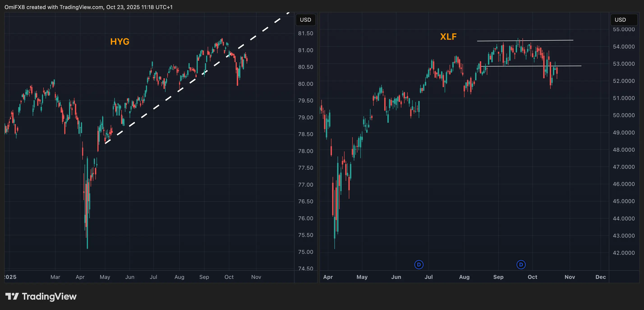Screen dimensions: 644x310
Task: Click the USD label on the HYG price scale
Action: (x=306, y=19)
